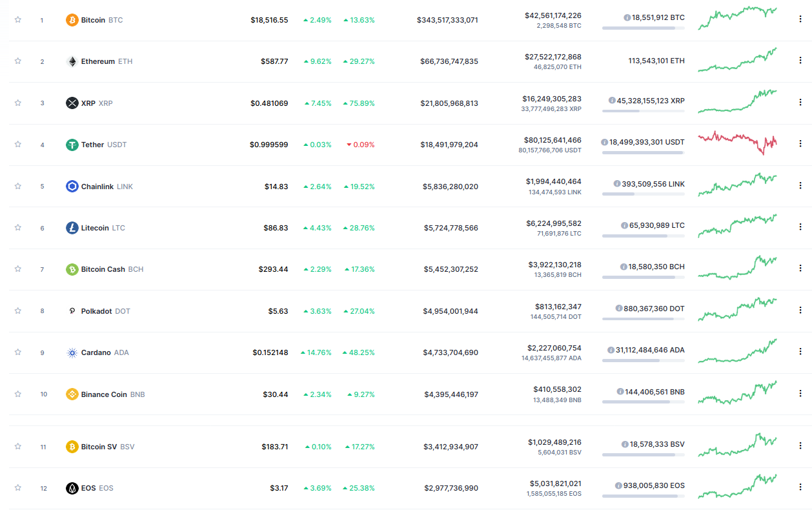Show XRP circulating supply info icon

point(612,101)
